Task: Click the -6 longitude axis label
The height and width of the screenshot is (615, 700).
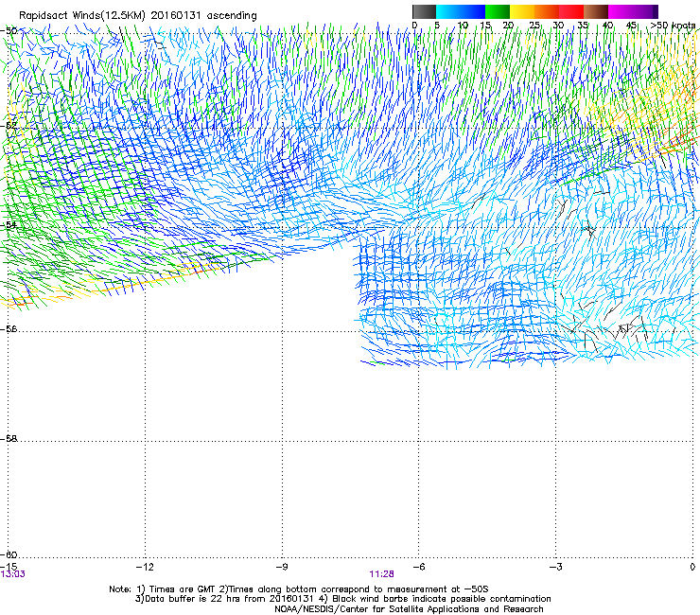Action: (x=418, y=567)
